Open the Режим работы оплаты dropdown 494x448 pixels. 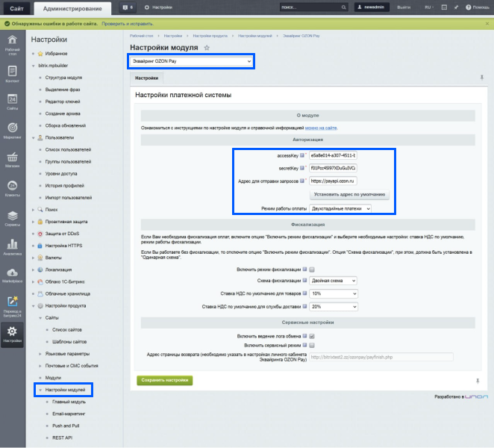click(340, 208)
